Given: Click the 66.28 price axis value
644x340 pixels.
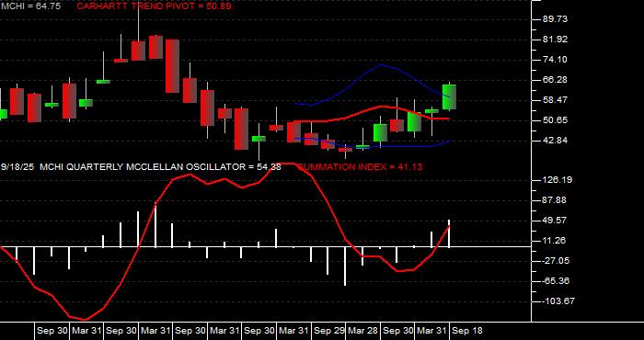Looking at the screenshot, I should [x=555, y=80].
